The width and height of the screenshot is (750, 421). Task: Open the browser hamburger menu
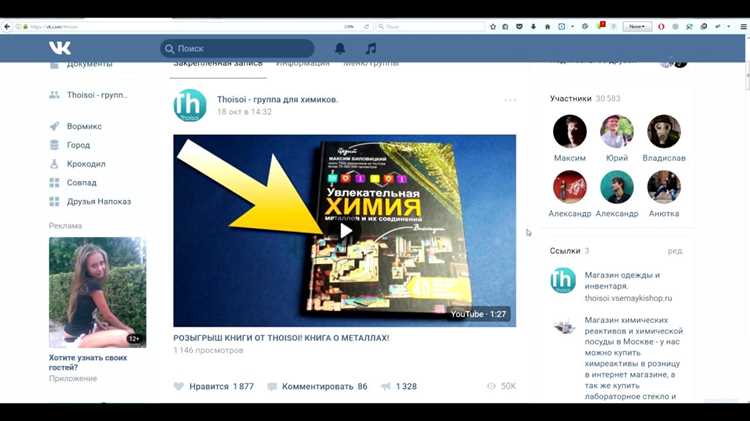coord(743,27)
